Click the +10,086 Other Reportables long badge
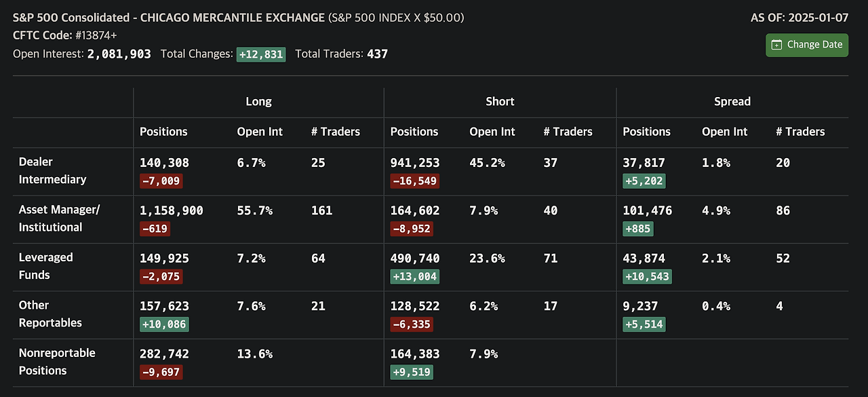 (164, 324)
